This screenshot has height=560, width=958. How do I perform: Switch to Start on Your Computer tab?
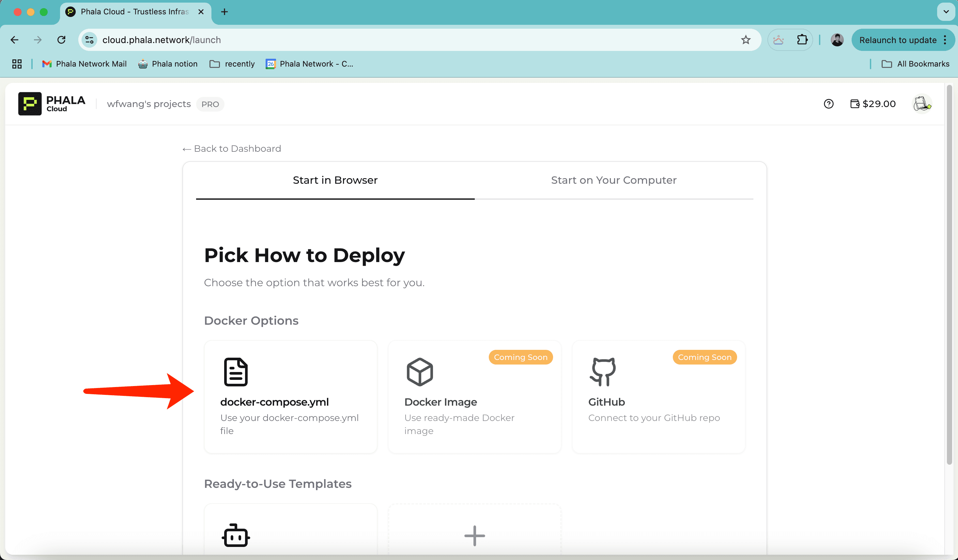[x=613, y=180]
